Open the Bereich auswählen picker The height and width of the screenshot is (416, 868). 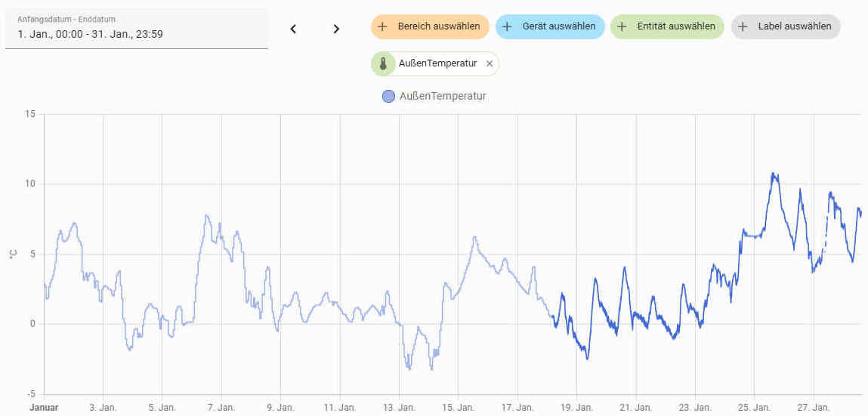pos(430,26)
